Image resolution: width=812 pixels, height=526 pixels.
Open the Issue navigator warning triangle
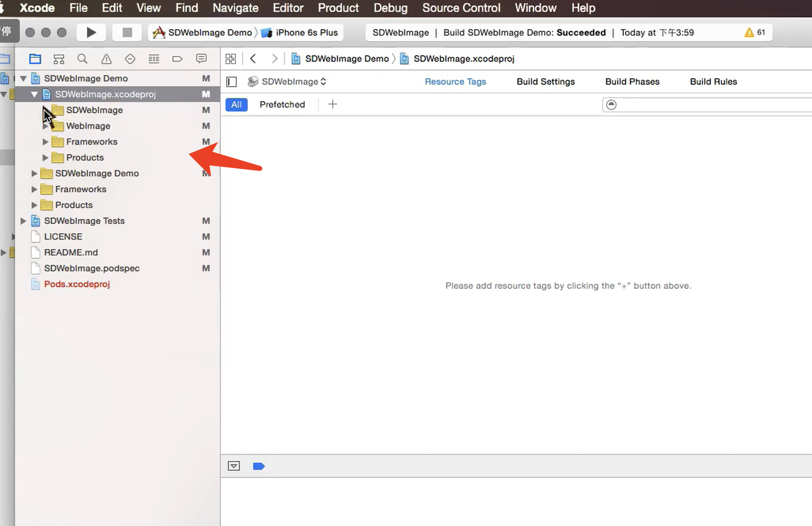[x=106, y=59]
